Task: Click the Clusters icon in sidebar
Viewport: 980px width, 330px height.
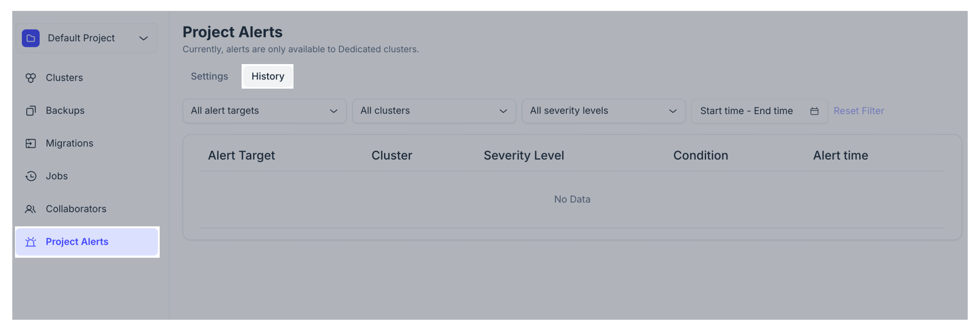Action: (x=30, y=78)
